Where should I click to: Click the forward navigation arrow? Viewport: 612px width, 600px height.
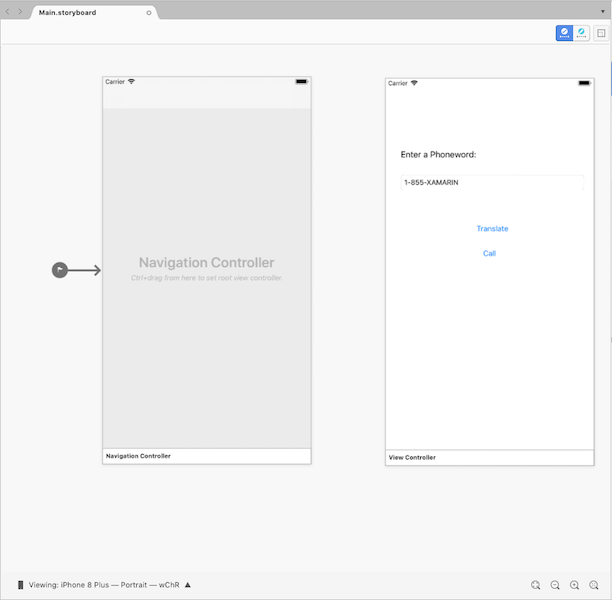tap(21, 12)
